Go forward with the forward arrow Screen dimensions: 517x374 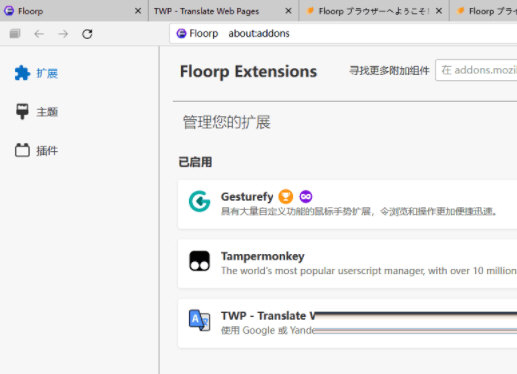63,34
